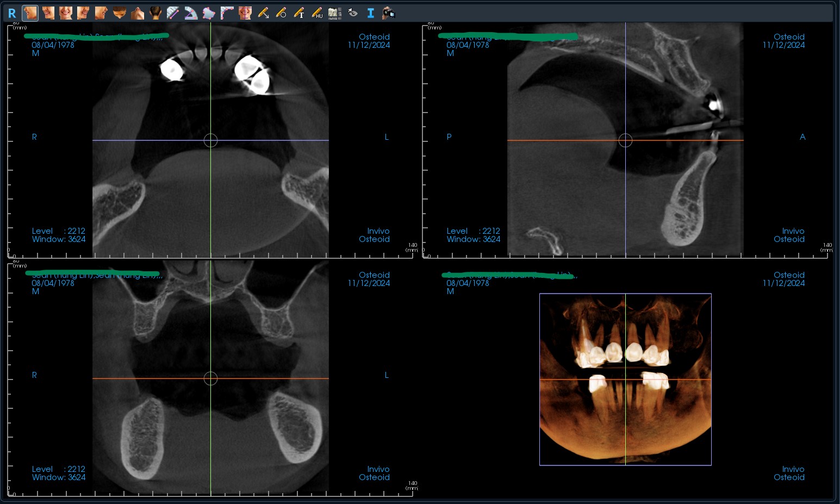Choose the circle annotation pencil tool
This screenshot has height=504, width=840.
(281, 13)
